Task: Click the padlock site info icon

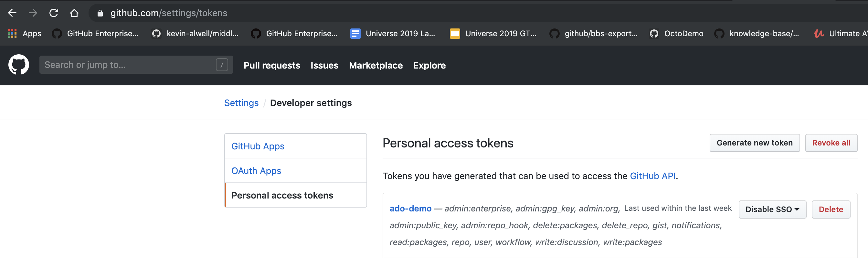Action: click(x=100, y=13)
